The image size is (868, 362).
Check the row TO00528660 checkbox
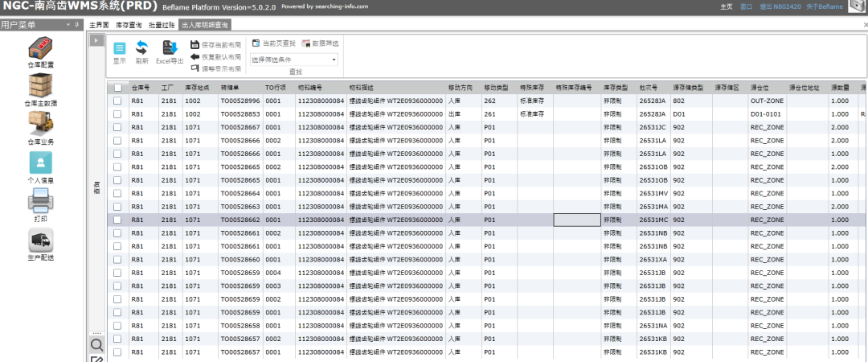pos(117,260)
